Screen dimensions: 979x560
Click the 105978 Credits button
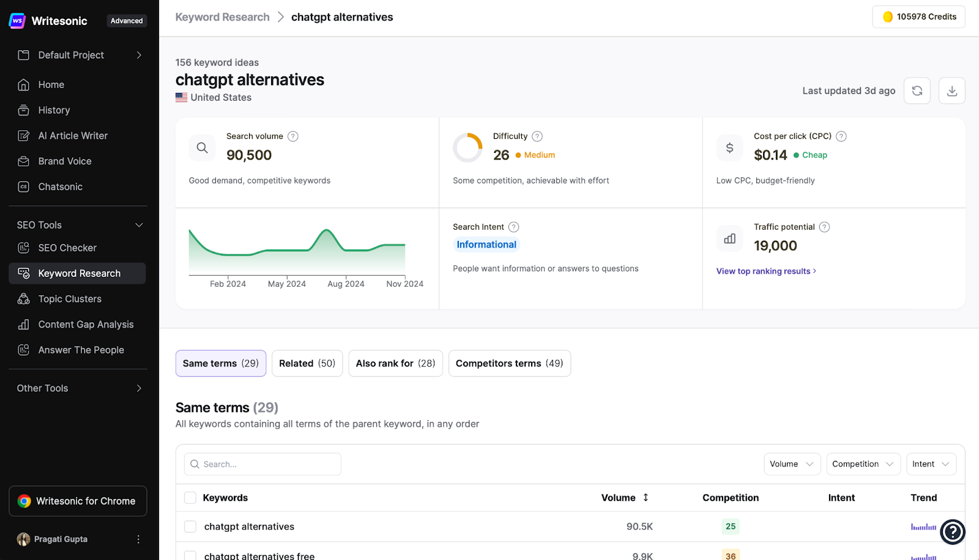[x=918, y=17]
